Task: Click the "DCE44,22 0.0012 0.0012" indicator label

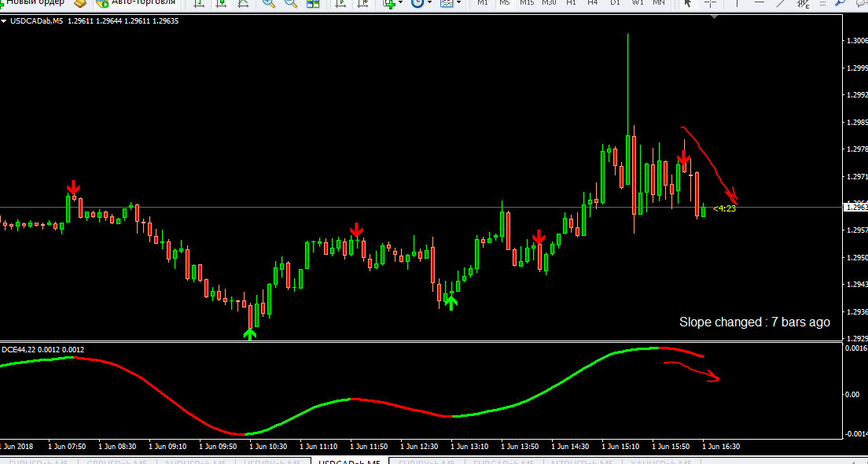Action: 43,349
